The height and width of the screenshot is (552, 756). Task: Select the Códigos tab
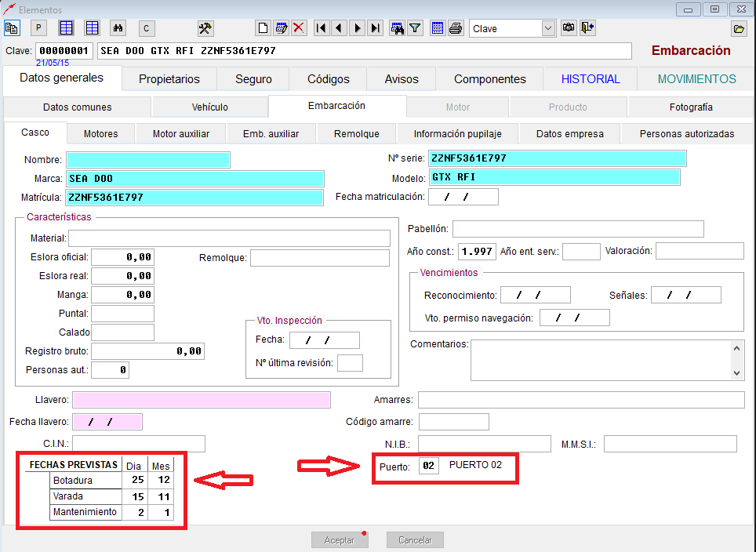[x=329, y=79]
